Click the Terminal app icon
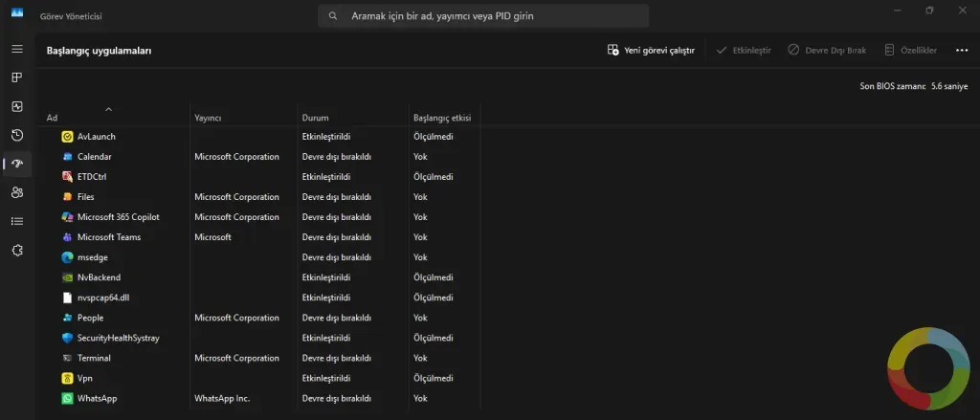The image size is (980, 420). [67, 358]
